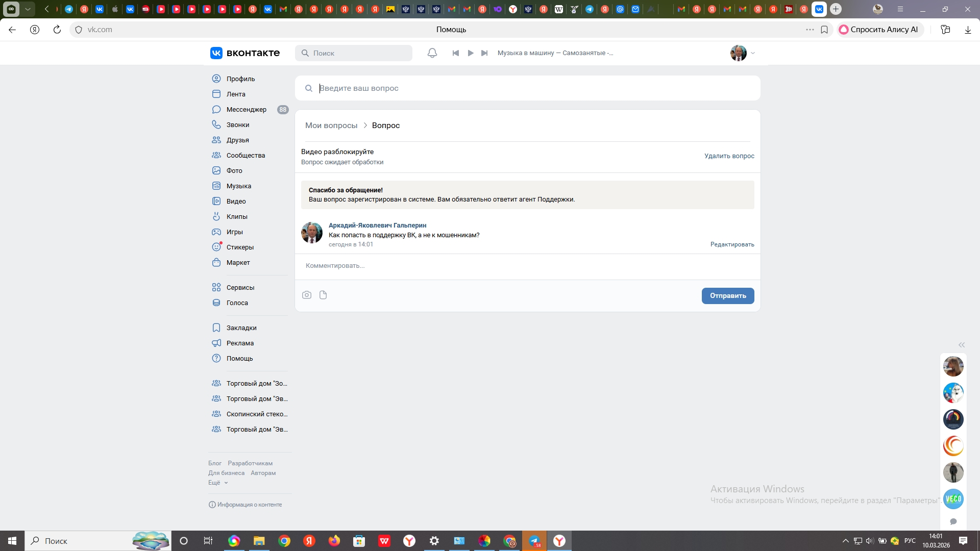Open Clips from the left menu
The width and height of the screenshot is (980, 551).
237,217
